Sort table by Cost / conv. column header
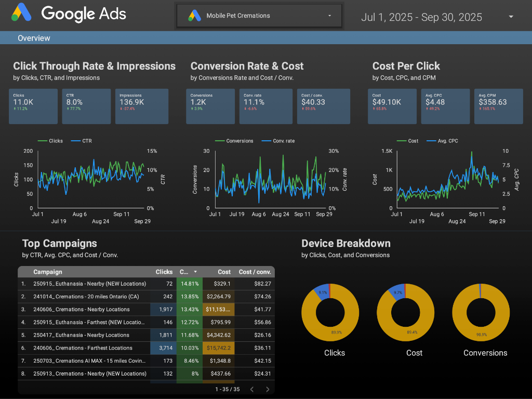 pyautogui.click(x=255, y=272)
